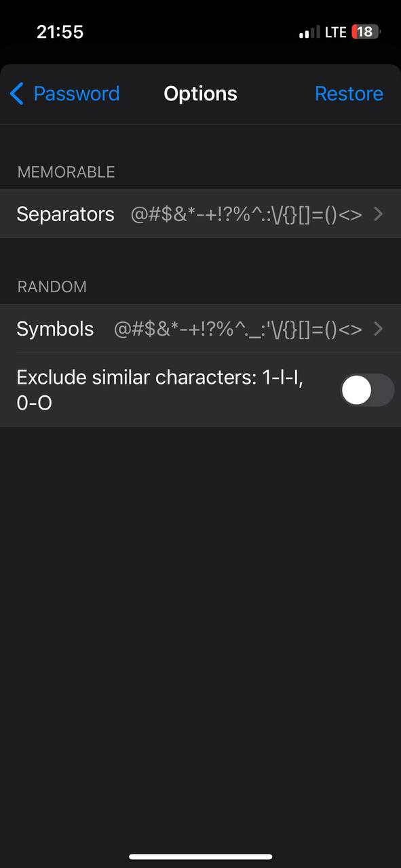Tap the Options title in navigation bar
The image size is (401, 868).
200,94
